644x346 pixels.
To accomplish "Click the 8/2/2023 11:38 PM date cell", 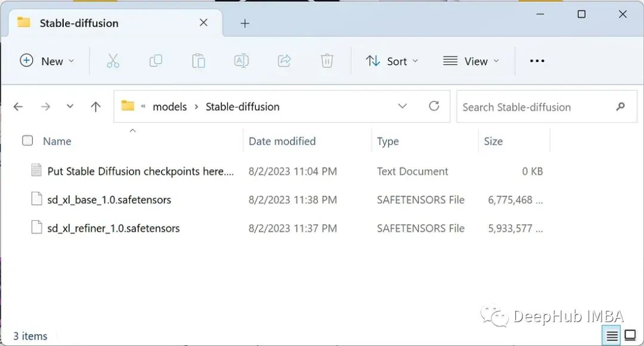I will 292,200.
